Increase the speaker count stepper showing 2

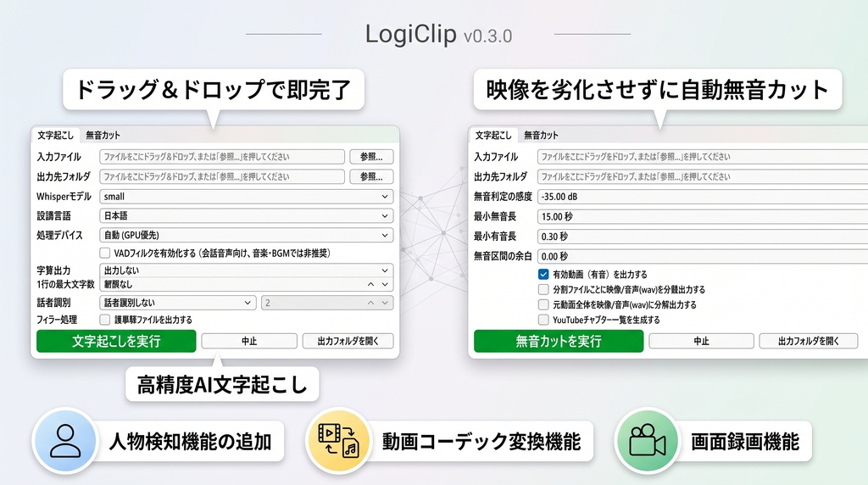coord(371,303)
